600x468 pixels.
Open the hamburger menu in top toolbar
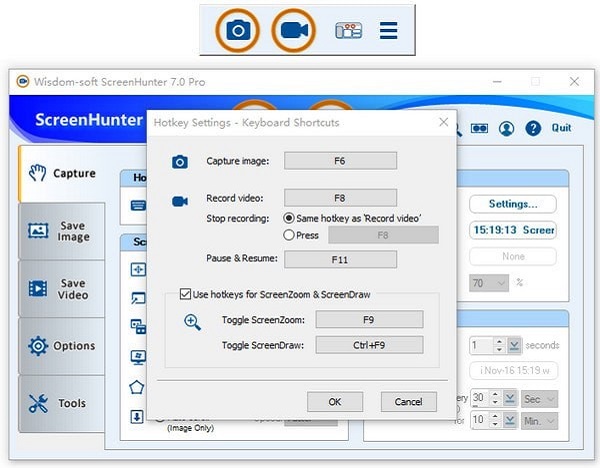click(x=389, y=30)
